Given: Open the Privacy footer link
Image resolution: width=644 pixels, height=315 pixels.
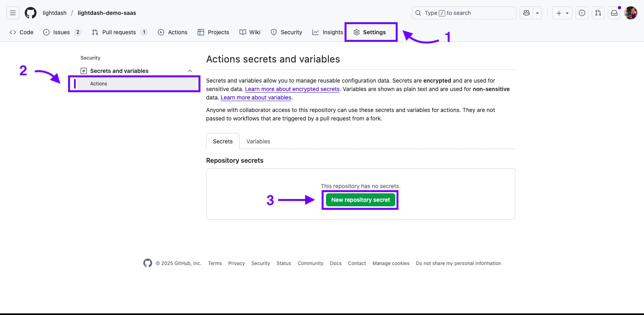Looking at the screenshot, I should [x=237, y=263].
